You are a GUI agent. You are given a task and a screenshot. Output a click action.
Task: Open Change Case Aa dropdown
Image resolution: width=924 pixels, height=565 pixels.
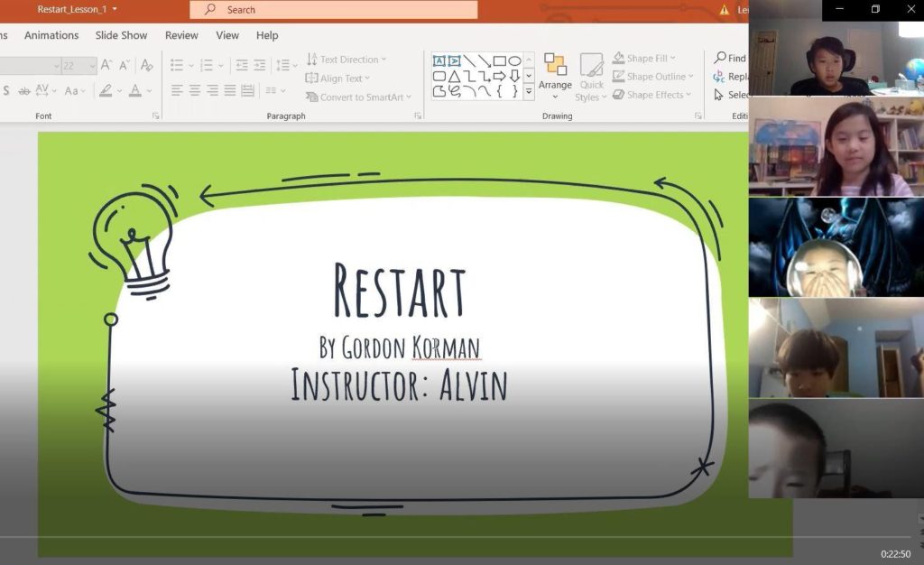(x=75, y=91)
